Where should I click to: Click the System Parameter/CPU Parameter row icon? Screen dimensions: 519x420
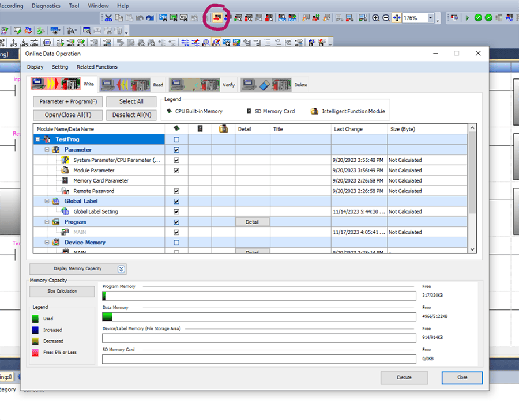(65, 160)
